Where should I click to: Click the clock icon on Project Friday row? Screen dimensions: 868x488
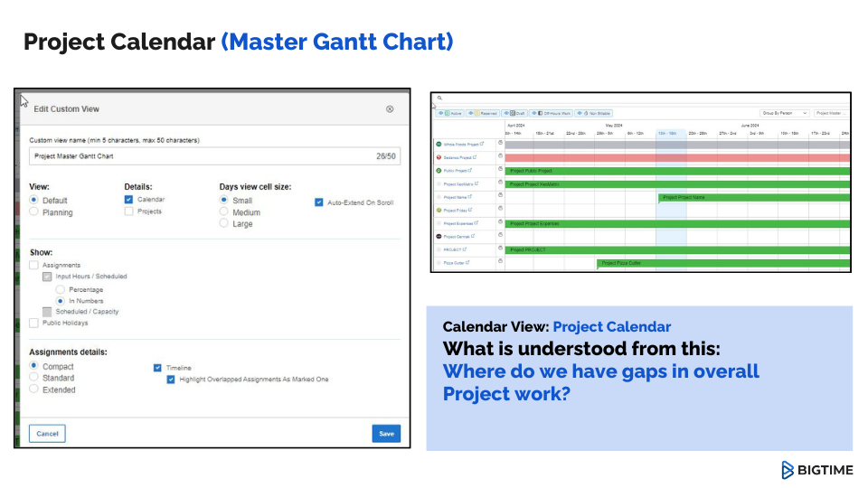tap(500, 209)
